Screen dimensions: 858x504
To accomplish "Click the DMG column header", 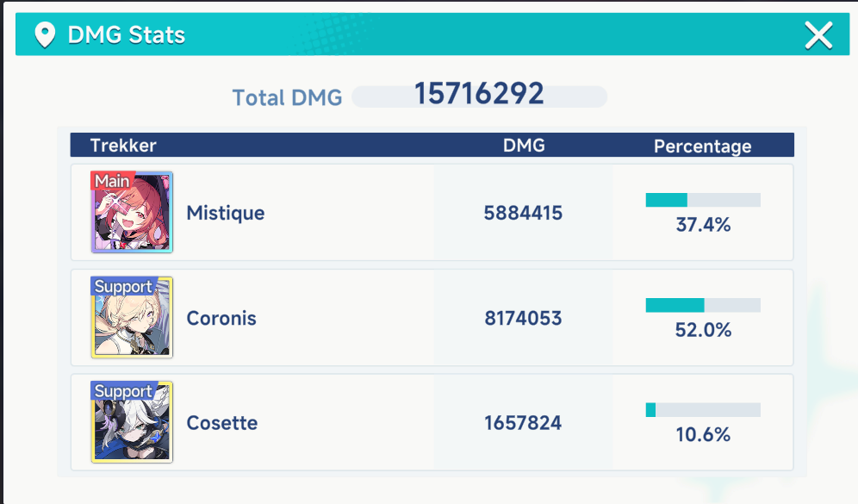I will click(x=524, y=146).
